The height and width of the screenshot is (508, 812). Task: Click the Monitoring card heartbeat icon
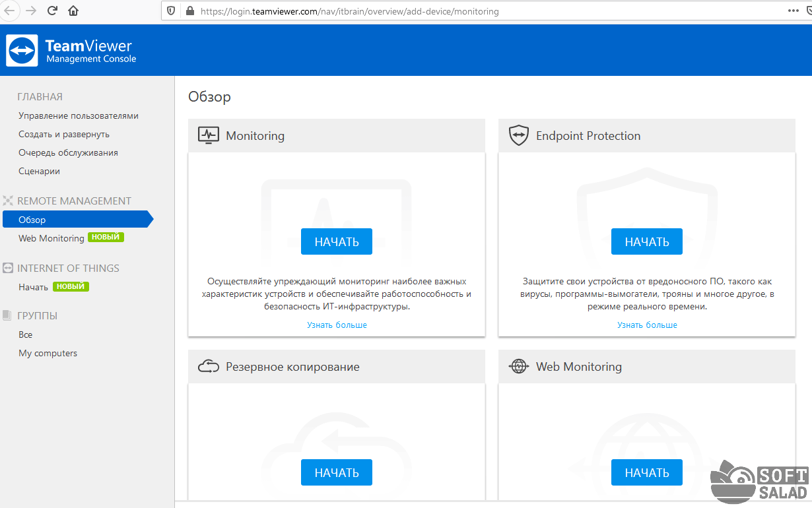[209, 135]
